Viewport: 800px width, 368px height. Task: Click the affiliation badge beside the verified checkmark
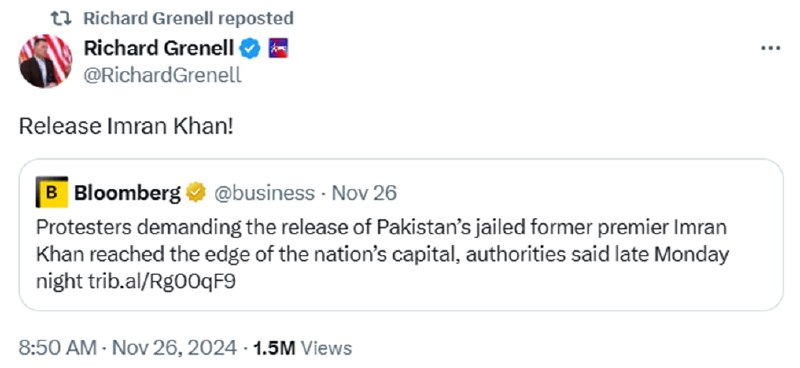tap(278, 48)
